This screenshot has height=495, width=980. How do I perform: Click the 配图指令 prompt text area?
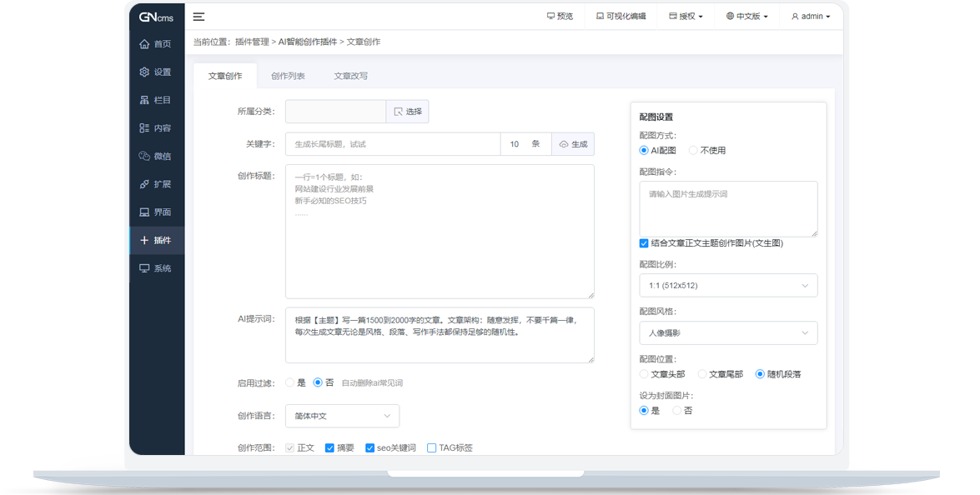click(x=728, y=208)
